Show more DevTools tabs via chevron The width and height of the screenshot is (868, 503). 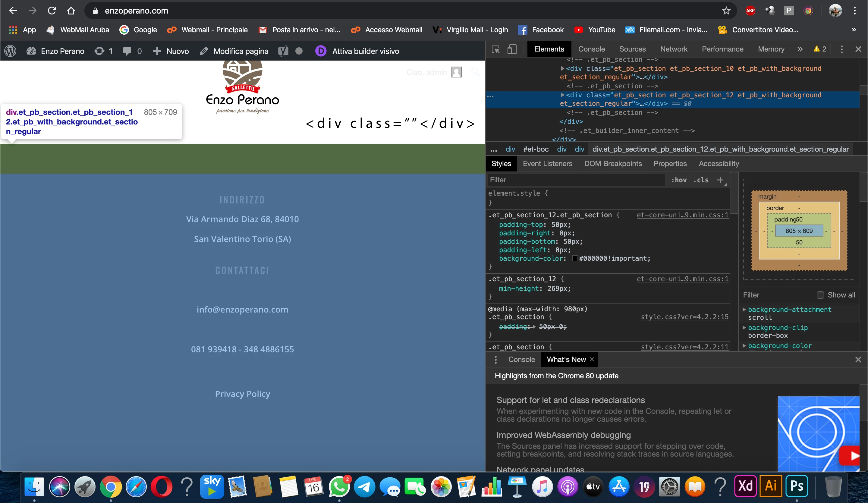pyautogui.click(x=800, y=49)
